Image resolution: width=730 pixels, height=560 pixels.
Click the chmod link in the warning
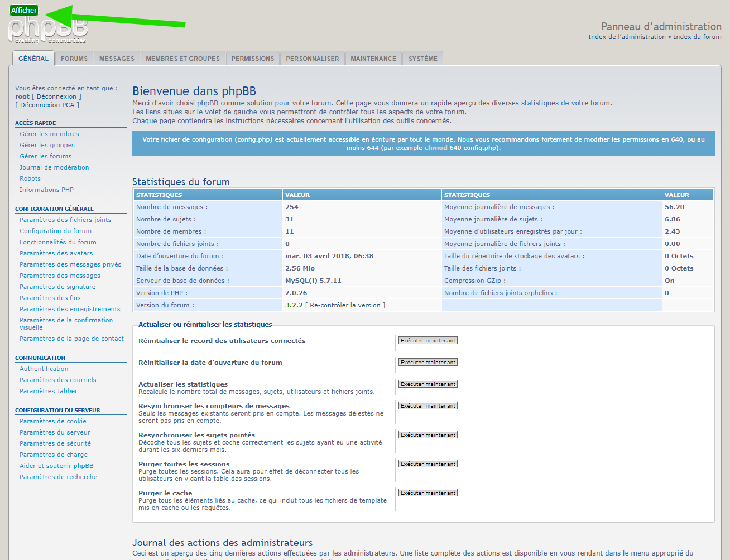point(435,148)
